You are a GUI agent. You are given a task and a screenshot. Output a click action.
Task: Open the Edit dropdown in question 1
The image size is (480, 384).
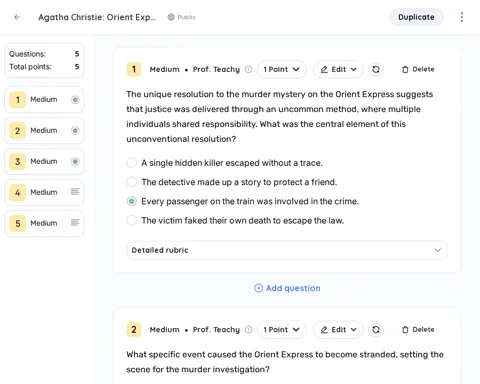coord(338,69)
